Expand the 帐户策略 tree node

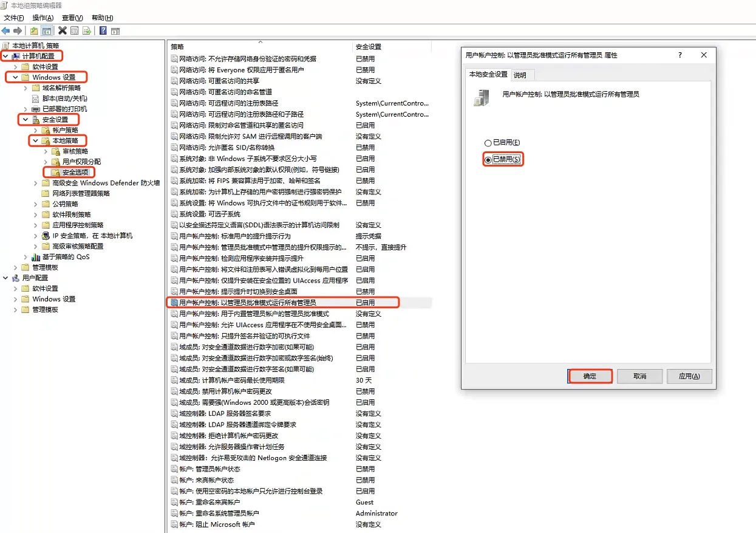35,130
